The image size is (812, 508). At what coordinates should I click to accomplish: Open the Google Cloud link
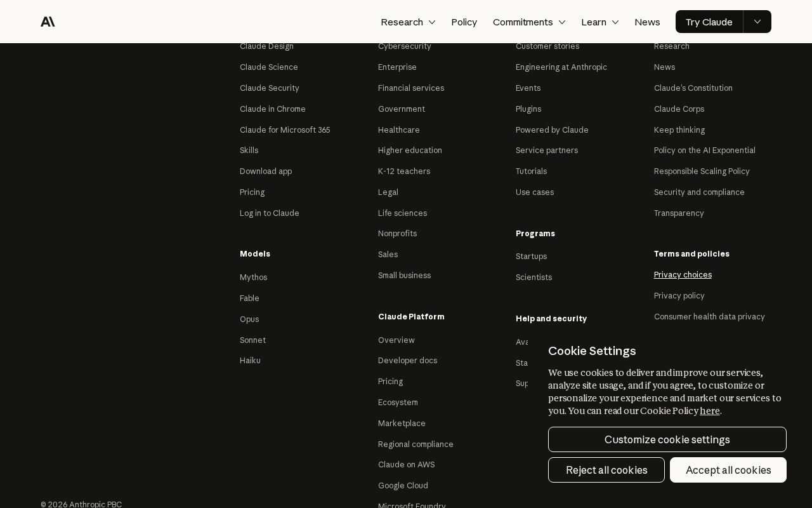click(403, 485)
